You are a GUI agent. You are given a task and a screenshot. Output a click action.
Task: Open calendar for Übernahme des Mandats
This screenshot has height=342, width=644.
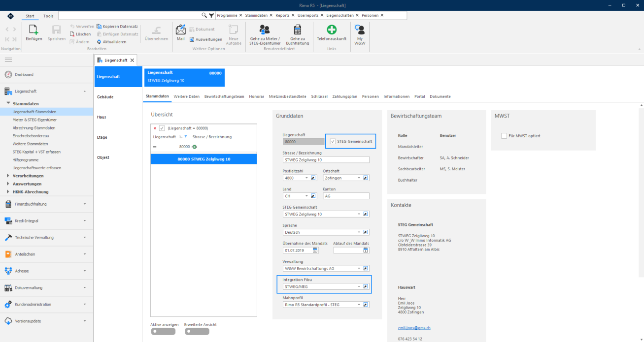[315, 250]
